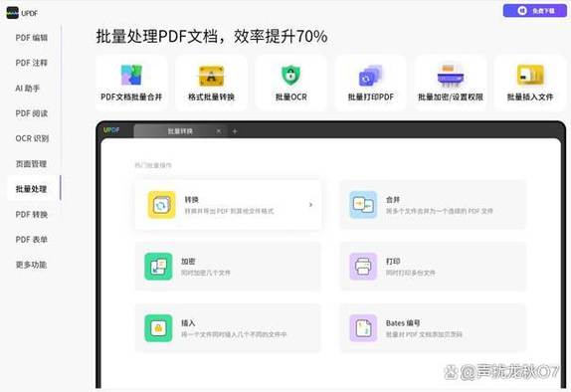
Task: Open PDF 编辑 in the sidebar
Action: (x=32, y=38)
